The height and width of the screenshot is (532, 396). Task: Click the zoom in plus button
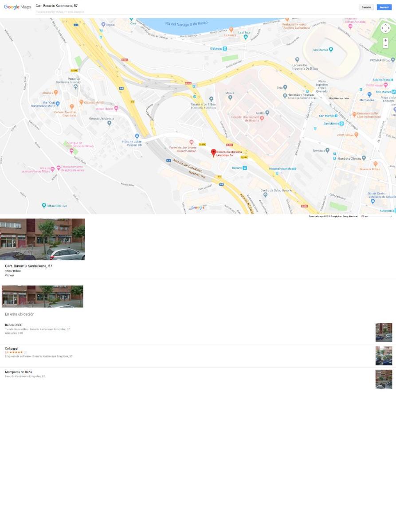click(x=385, y=40)
